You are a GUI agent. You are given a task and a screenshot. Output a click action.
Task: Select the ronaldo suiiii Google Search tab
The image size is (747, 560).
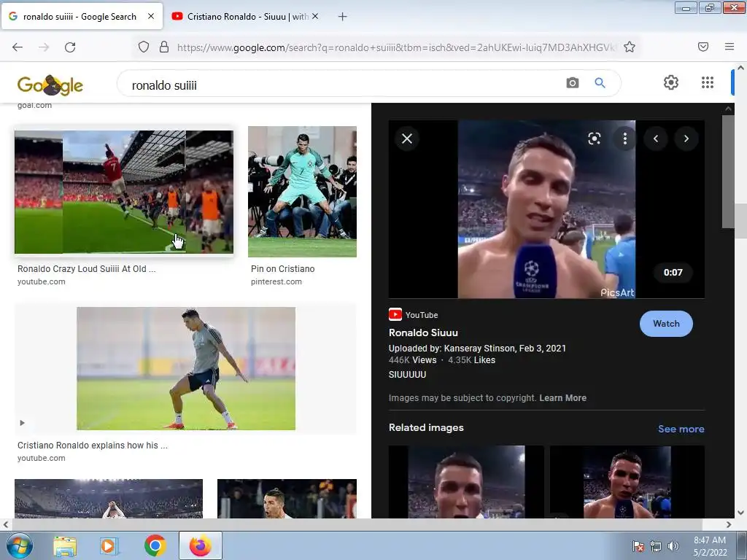[82, 16]
